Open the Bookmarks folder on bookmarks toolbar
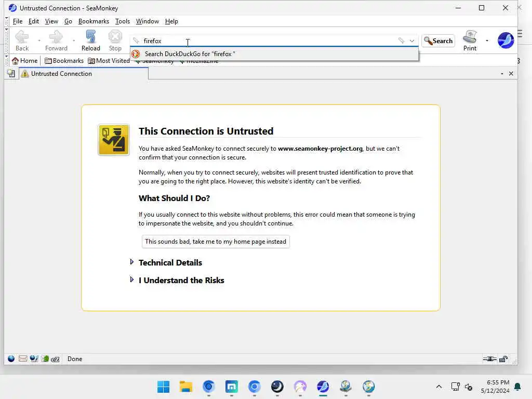The width and height of the screenshot is (532, 399). [x=64, y=61]
